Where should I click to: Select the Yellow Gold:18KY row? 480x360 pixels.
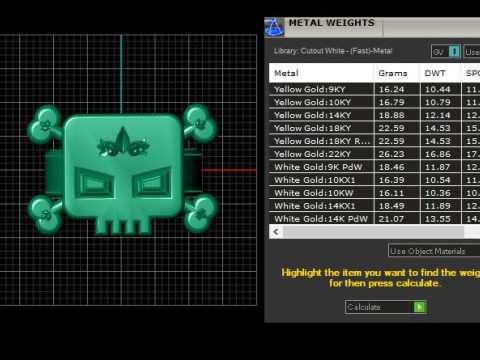tap(374, 128)
